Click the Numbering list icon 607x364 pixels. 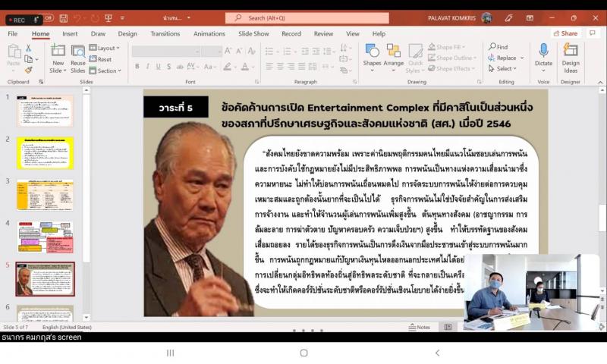(287, 51)
